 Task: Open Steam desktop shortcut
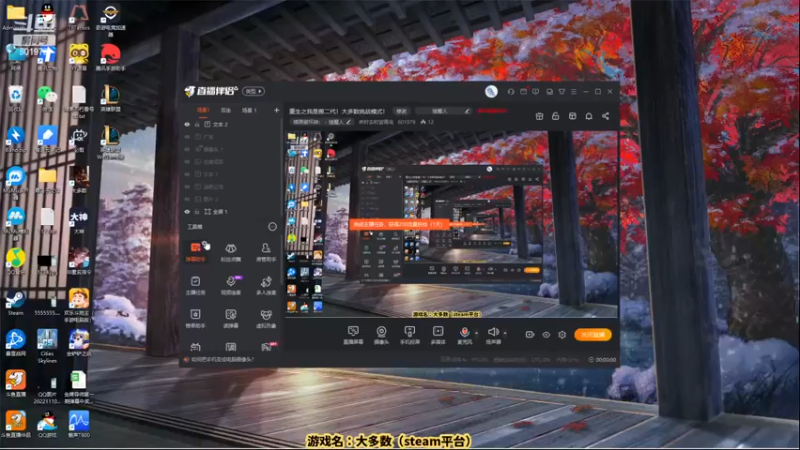pos(15,303)
